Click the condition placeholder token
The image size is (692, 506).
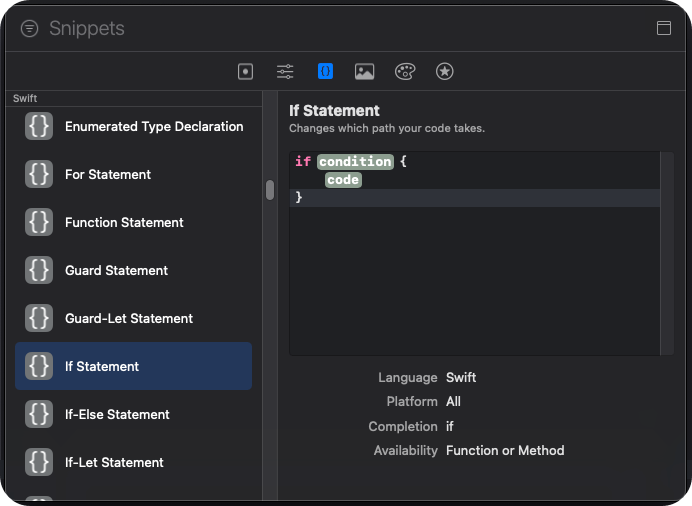(355, 162)
